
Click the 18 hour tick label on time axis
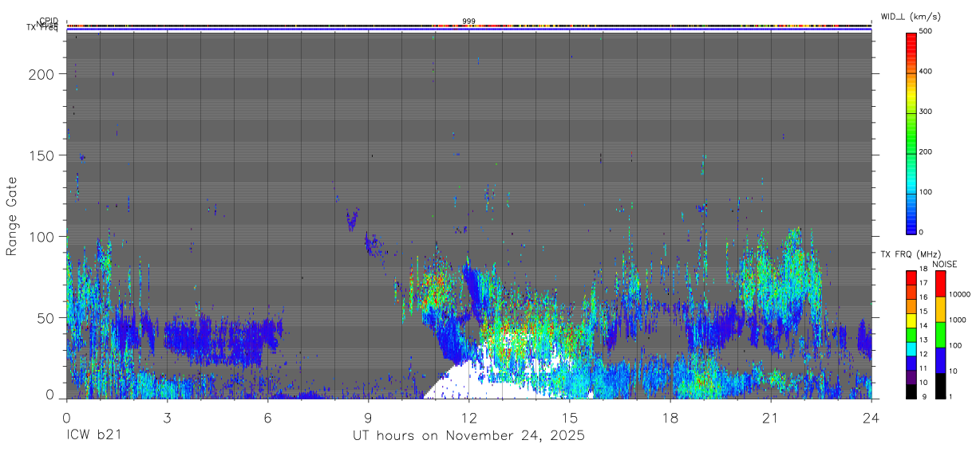[670, 418]
